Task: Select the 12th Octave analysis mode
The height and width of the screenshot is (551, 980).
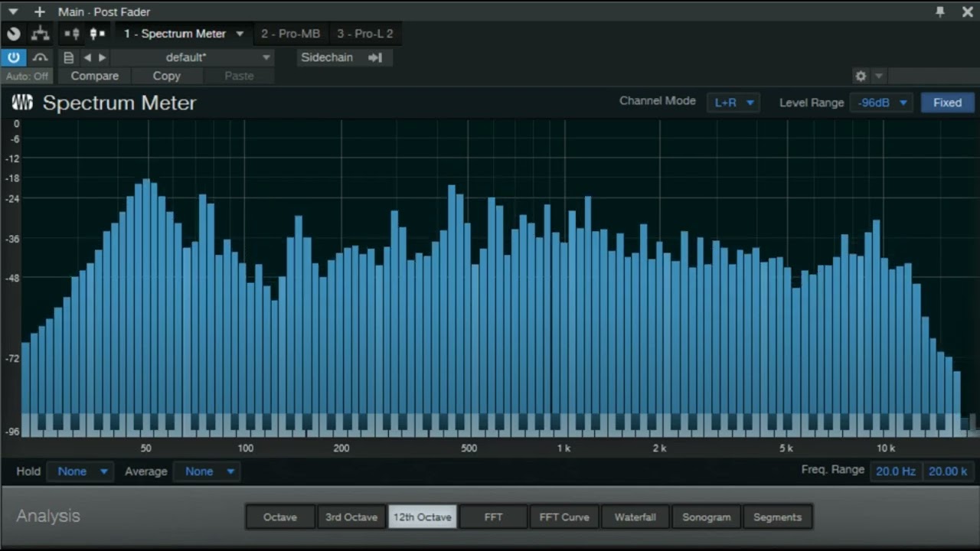Action: [423, 517]
